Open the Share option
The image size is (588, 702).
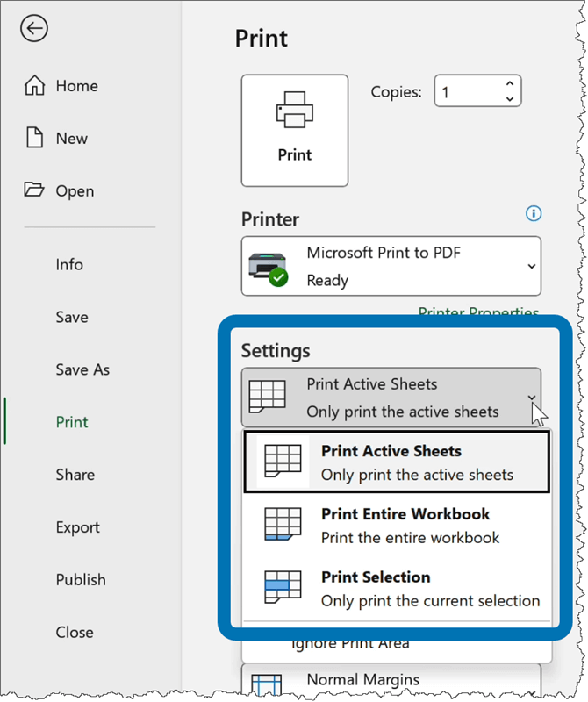click(x=75, y=475)
